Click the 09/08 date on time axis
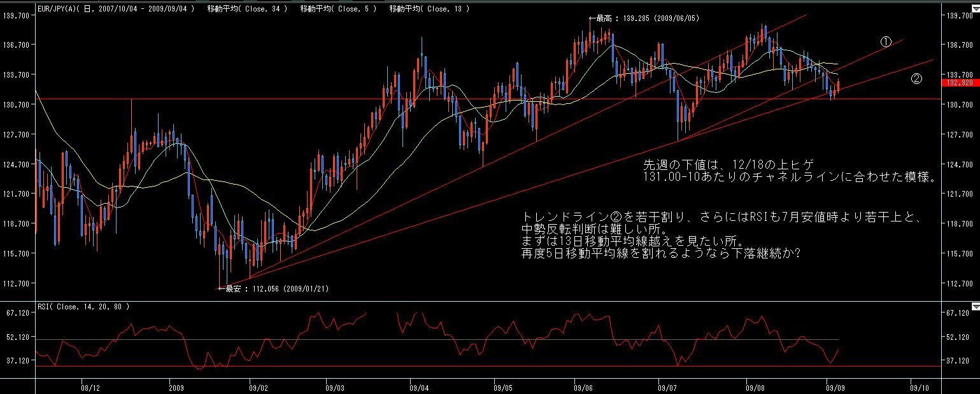Screen dimensions: 980x394 [x=755, y=386]
